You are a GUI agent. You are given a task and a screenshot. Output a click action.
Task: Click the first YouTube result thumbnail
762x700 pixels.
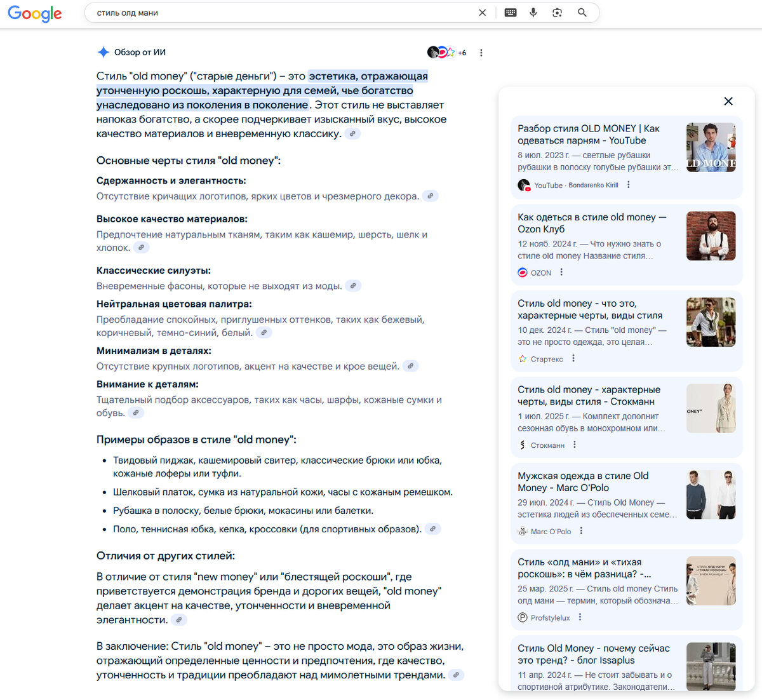pyautogui.click(x=711, y=147)
